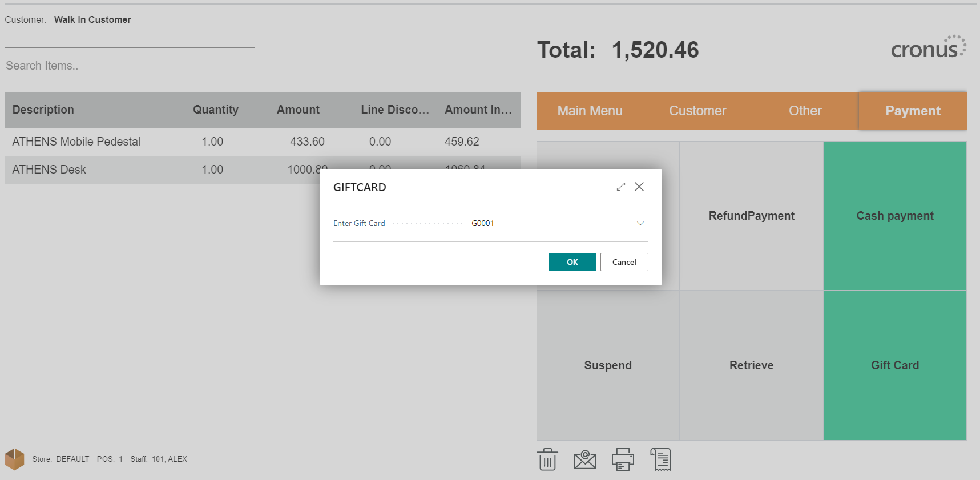Expand the GIFTCARD dialog to full size

621,187
